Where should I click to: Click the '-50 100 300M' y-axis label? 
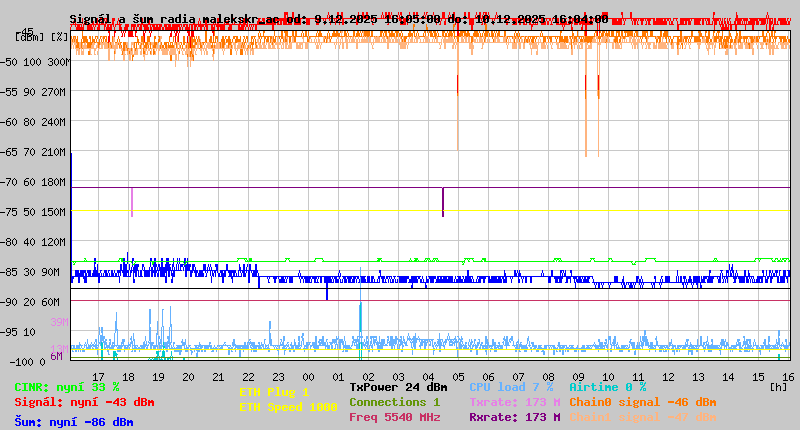pos(35,62)
